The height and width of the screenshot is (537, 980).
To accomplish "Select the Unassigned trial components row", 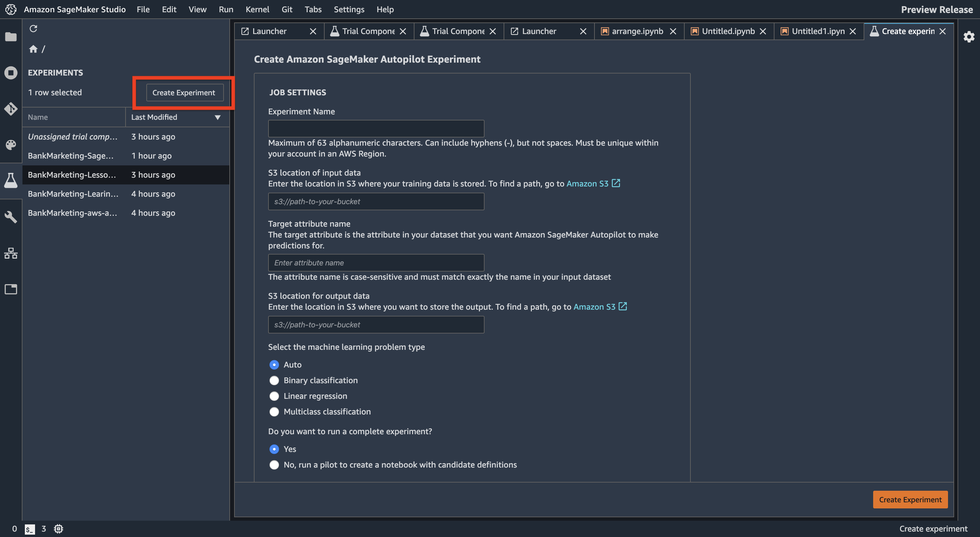I will (126, 136).
